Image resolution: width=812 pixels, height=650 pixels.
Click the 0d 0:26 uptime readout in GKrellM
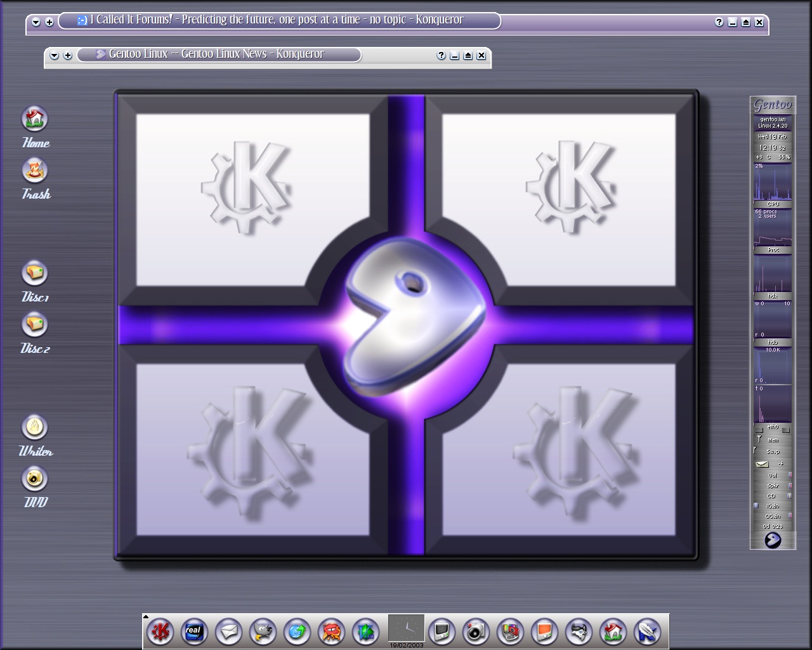point(773,526)
